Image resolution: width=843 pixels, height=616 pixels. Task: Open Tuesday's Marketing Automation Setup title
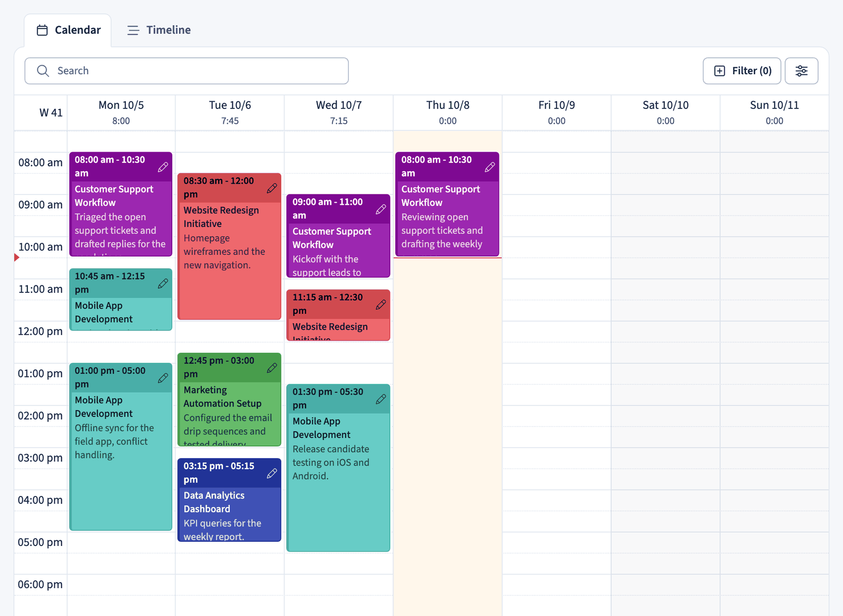coord(222,396)
